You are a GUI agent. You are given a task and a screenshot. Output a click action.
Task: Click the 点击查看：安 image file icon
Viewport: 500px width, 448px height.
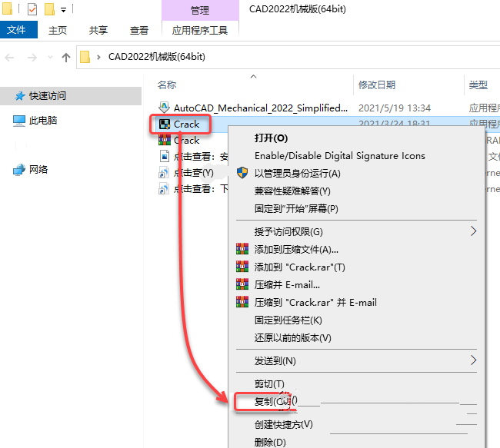click(164, 157)
